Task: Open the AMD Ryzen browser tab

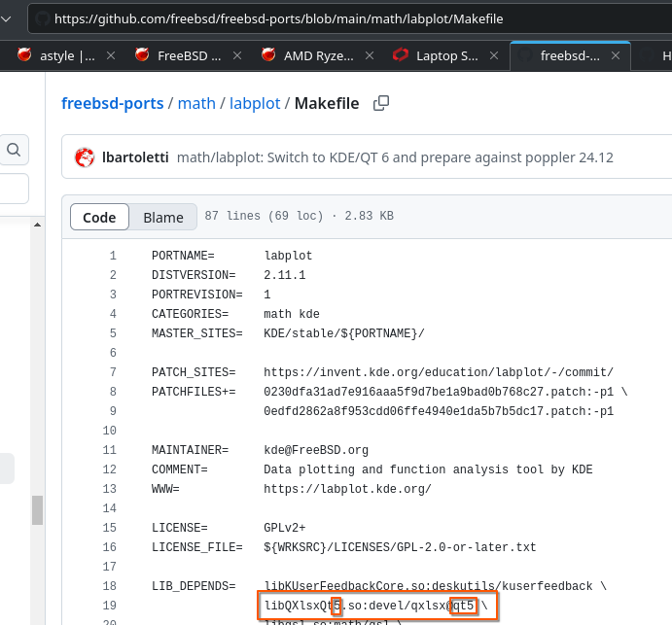Action: point(309,55)
